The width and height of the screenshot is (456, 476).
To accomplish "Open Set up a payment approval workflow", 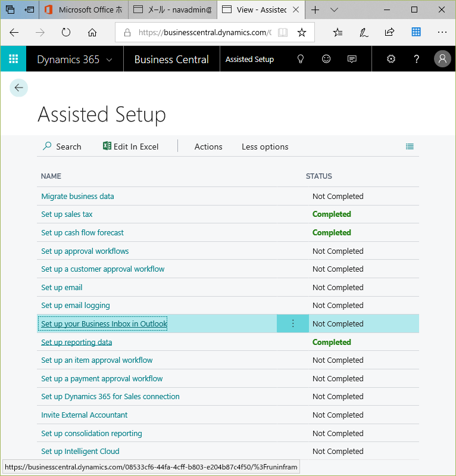I will click(102, 378).
